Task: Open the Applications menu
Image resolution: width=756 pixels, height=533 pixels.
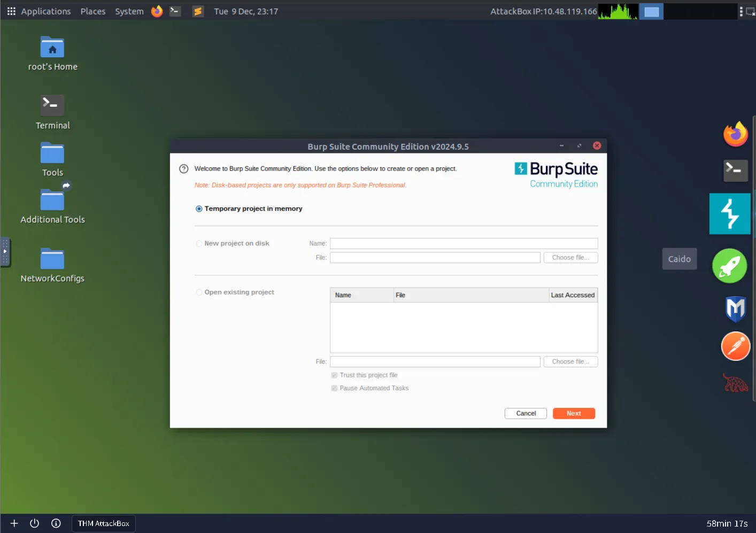Action: point(39,11)
